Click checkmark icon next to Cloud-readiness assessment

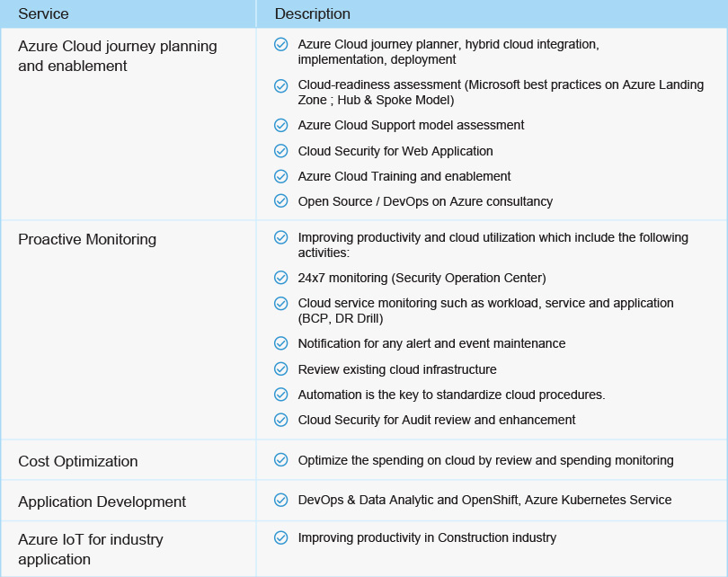tap(281, 86)
